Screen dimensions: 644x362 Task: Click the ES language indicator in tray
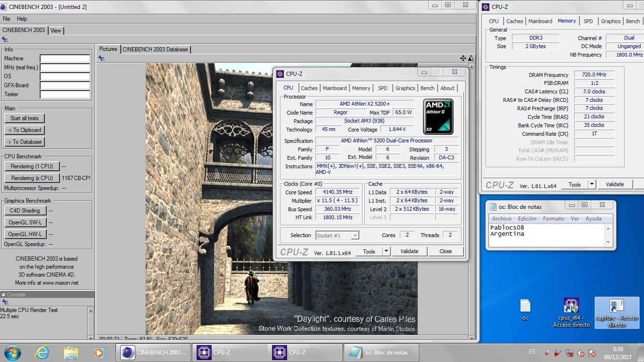coord(532,352)
